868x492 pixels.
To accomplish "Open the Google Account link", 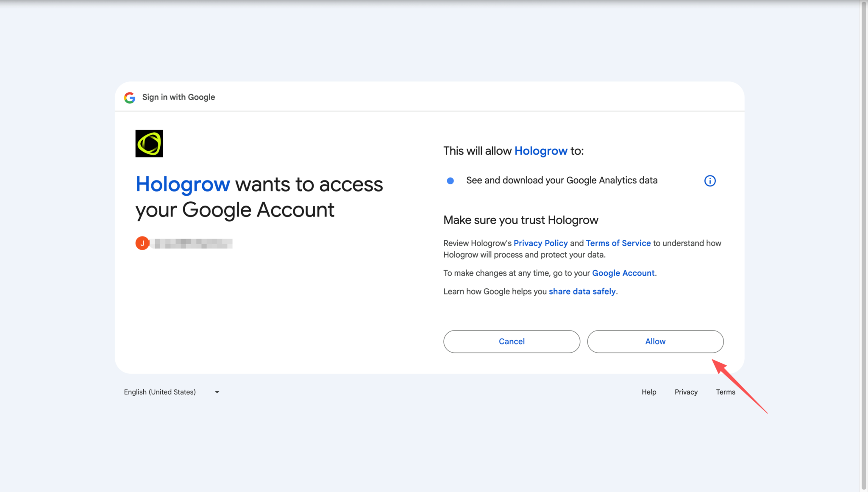I will coord(623,273).
